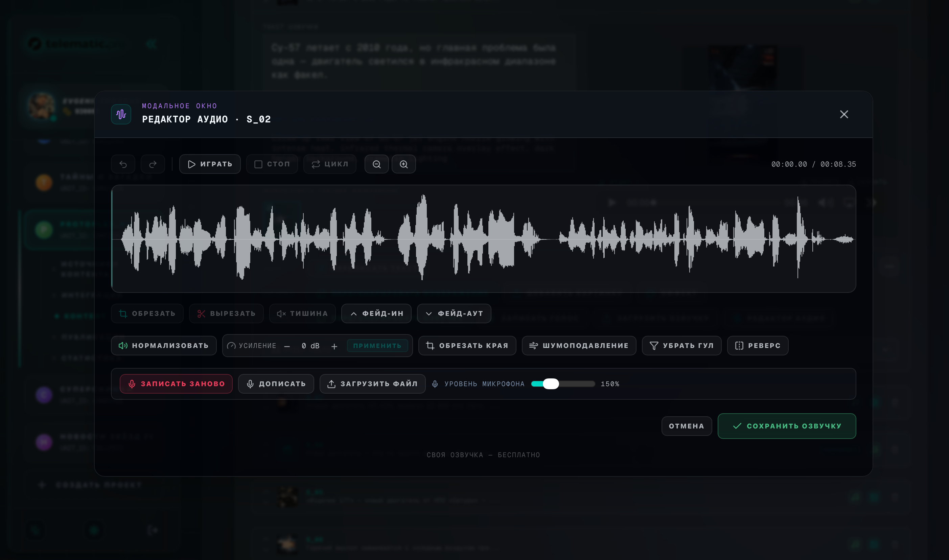949x560 pixels.
Task: Click УБРАТЬ ГУЛ filter button
Action: tap(681, 346)
